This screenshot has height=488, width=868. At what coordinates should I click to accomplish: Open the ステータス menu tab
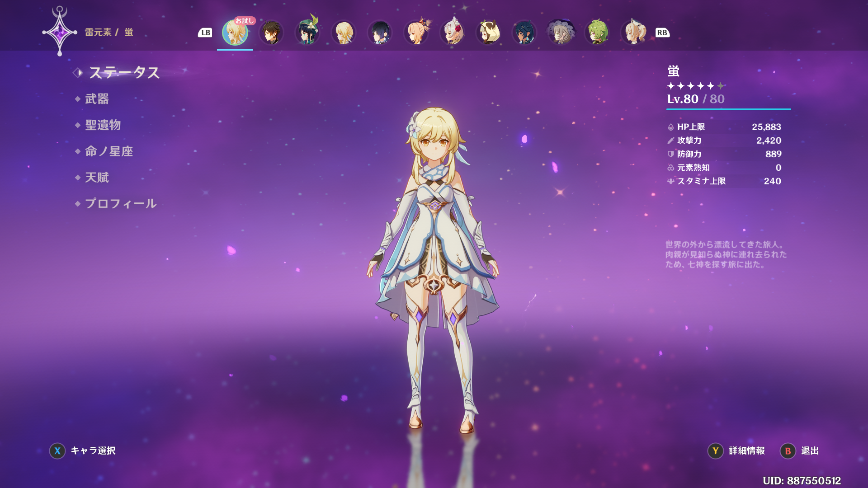[x=124, y=73]
